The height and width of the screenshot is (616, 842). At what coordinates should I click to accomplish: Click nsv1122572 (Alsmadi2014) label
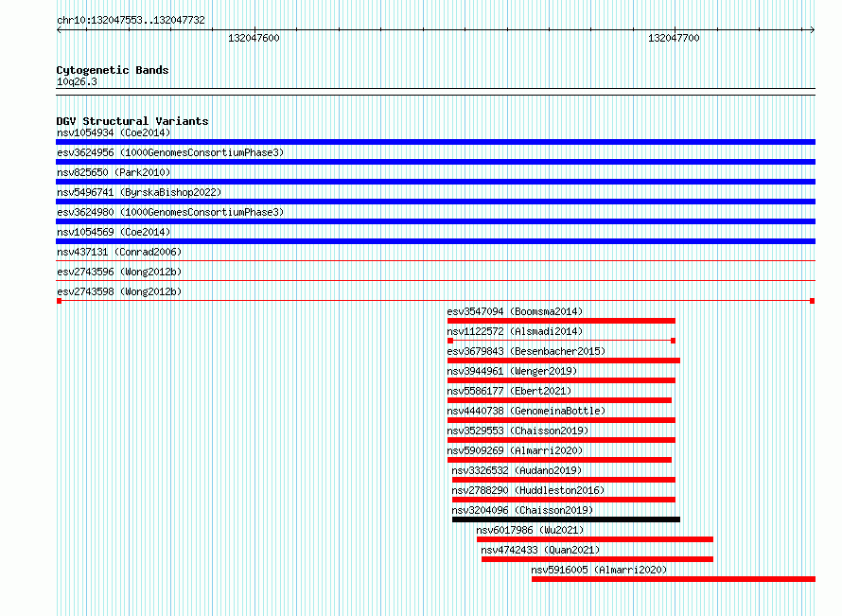tap(515, 331)
